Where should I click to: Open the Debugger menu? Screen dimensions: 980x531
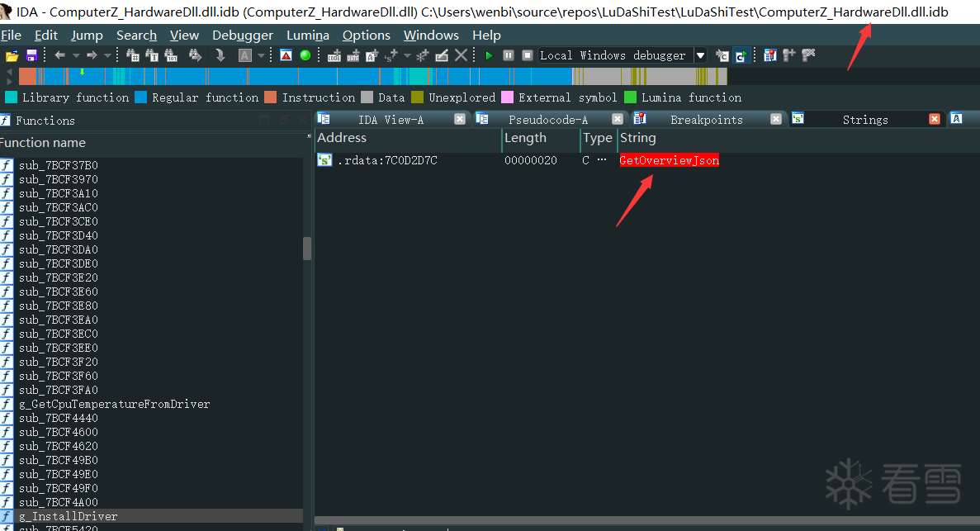click(x=243, y=35)
